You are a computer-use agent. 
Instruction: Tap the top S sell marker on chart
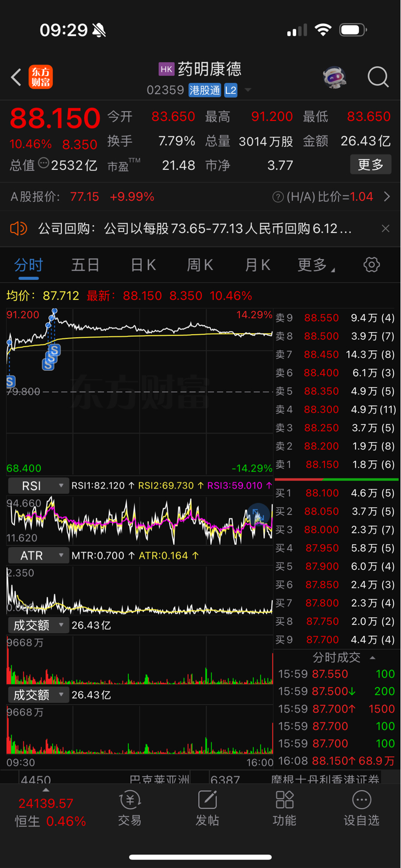pos(54,350)
